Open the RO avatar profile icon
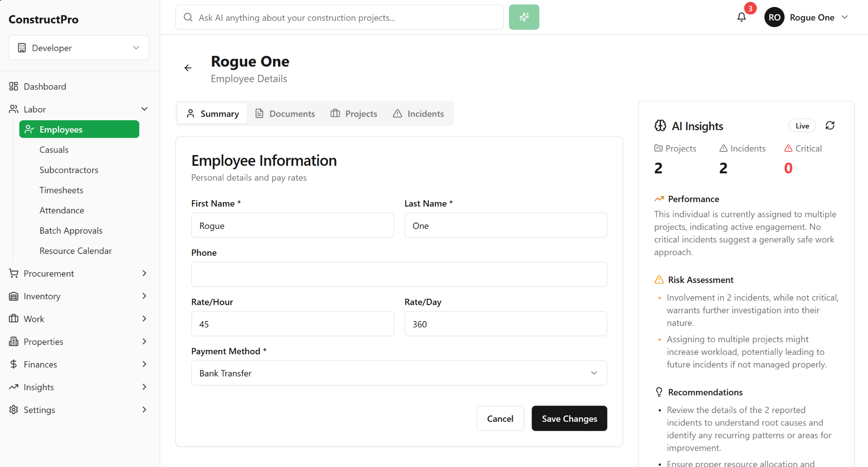868x467 pixels. 774,17
